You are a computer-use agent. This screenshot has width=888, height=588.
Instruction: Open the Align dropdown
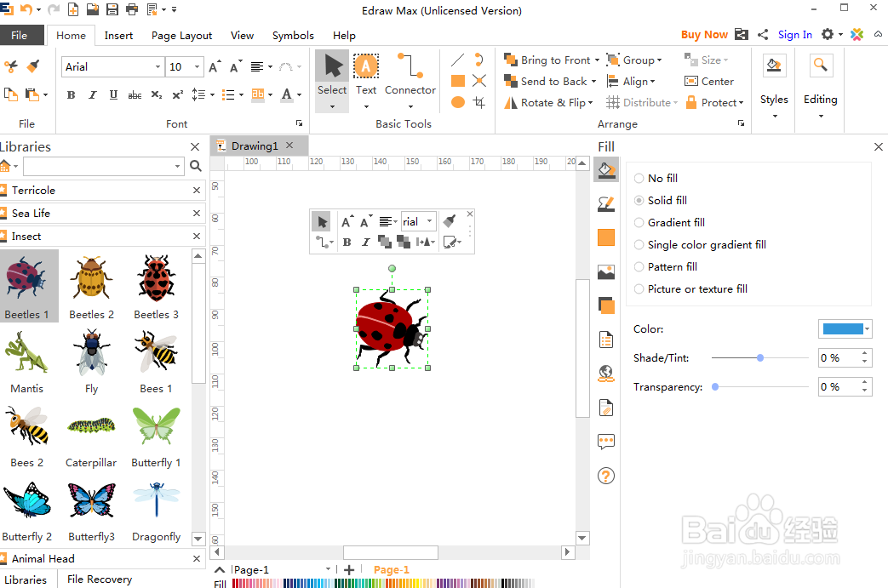coord(630,82)
